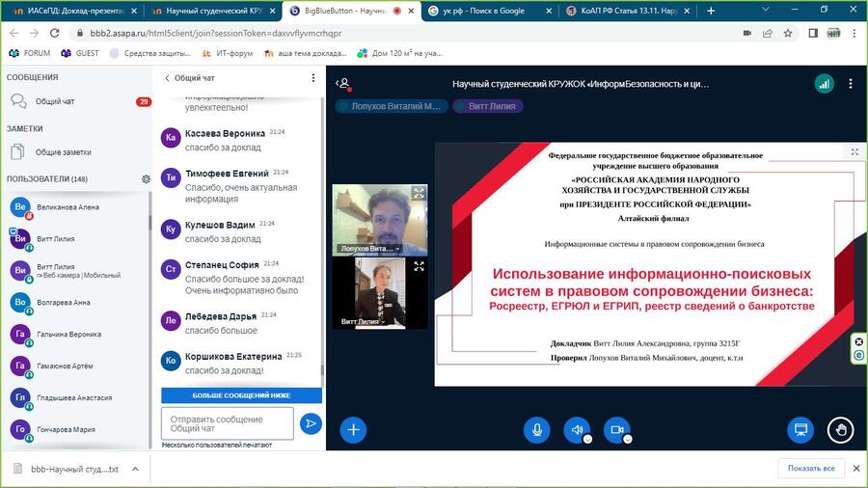Open downloaded bbb-Научный студ txt file

pyautogui.click(x=67, y=469)
